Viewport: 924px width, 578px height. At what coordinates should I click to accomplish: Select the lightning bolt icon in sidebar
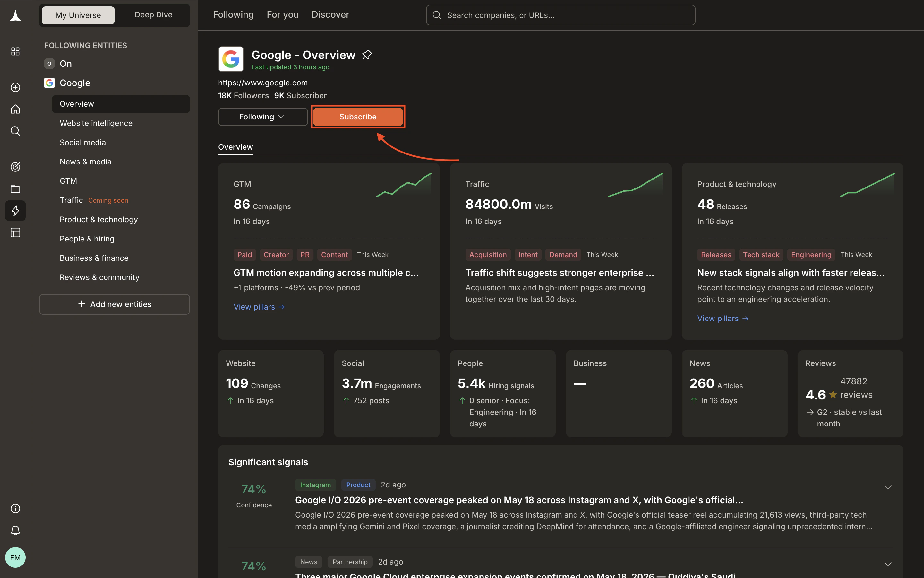[x=15, y=211]
